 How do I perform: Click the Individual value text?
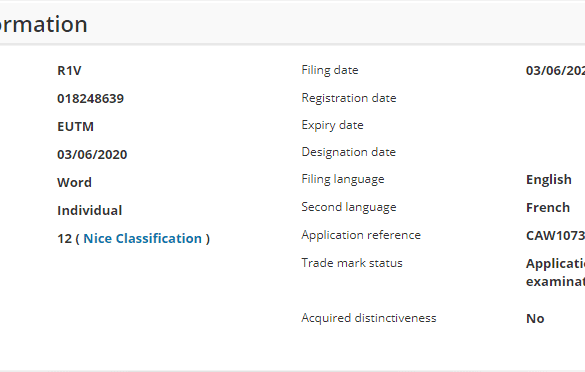(90, 210)
